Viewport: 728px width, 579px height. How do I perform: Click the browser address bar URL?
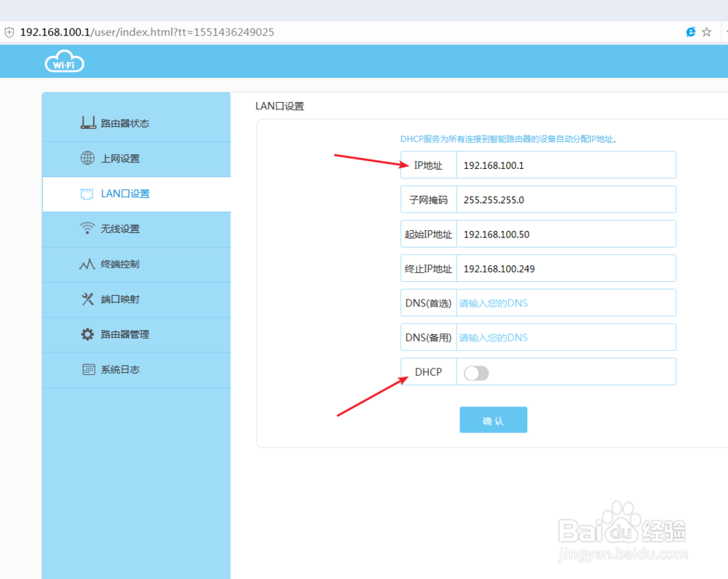[x=147, y=32]
